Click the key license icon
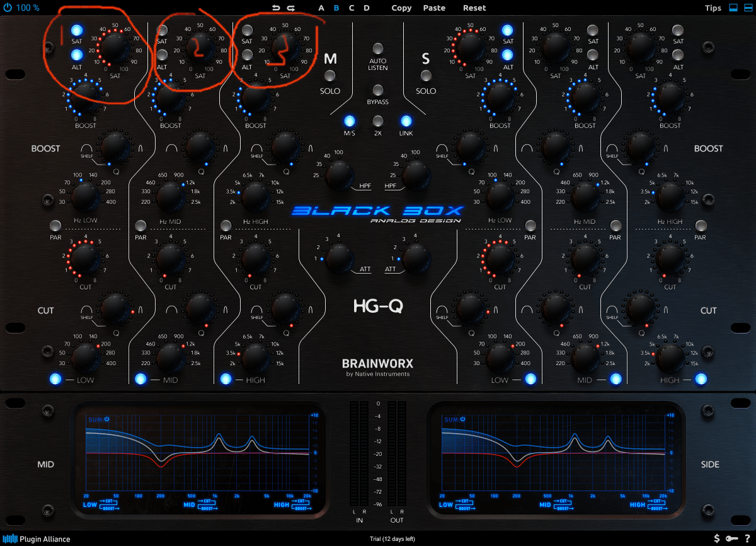Screen dimensions: 756x546 (732, 538)
